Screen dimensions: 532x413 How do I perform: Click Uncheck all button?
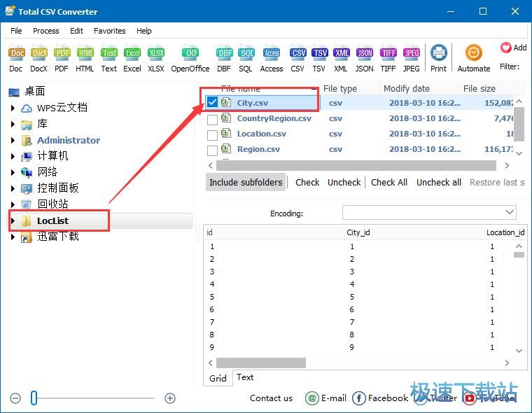click(x=439, y=182)
